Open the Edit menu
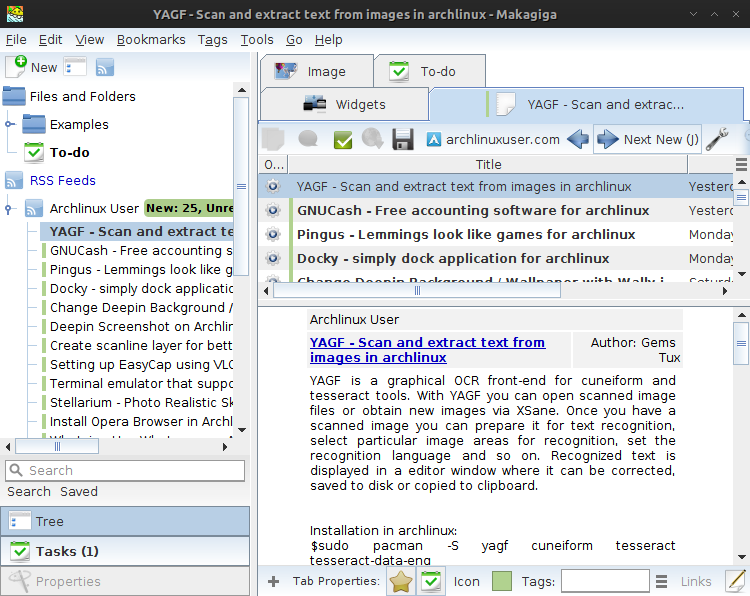 pyautogui.click(x=50, y=40)
